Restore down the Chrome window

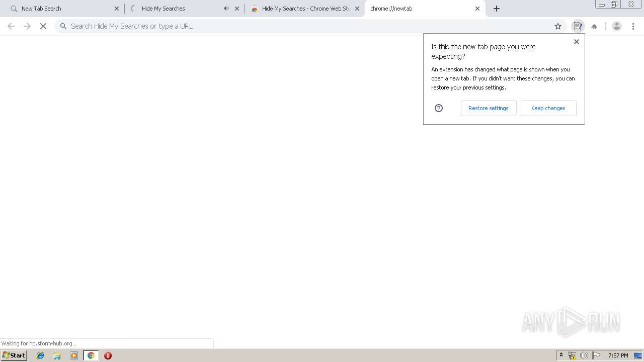coord(614,5)
